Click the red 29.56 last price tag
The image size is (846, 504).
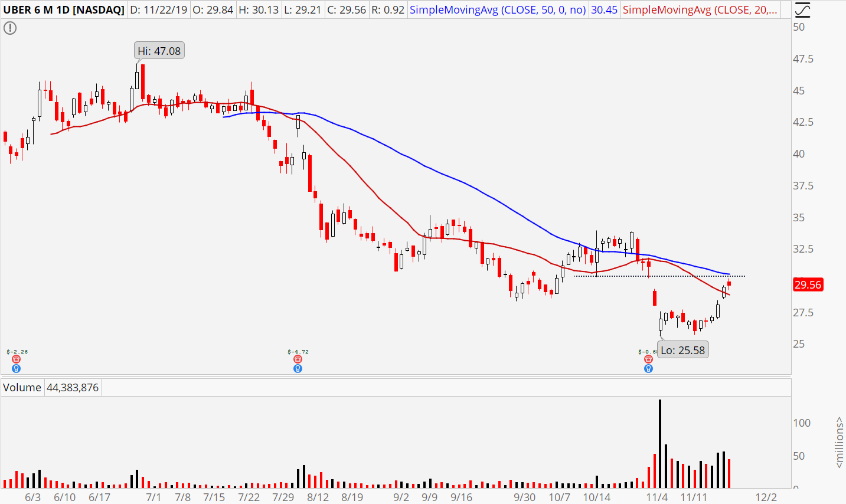tap(808, 285)
